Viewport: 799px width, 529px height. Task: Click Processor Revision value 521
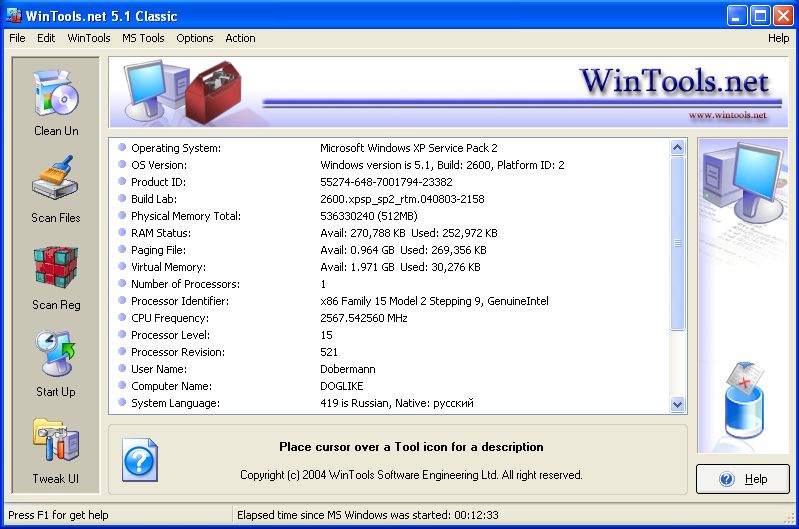[x=329, y=352]
